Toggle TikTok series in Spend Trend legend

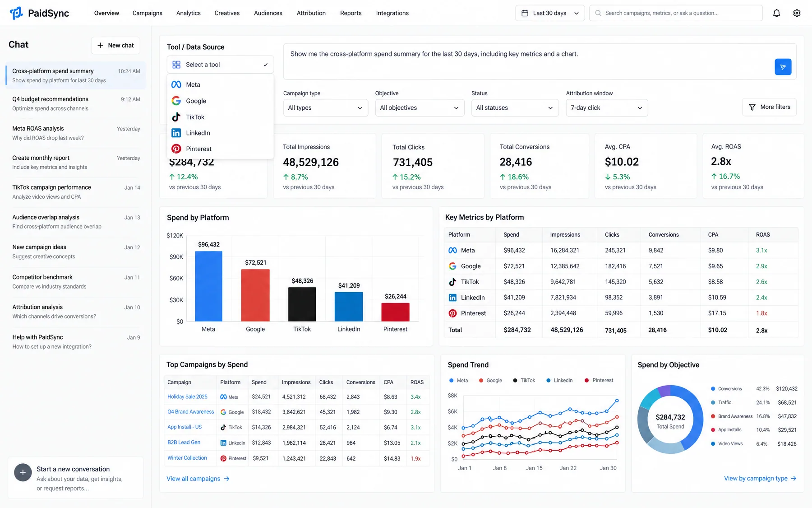click(x=524, y=380)
